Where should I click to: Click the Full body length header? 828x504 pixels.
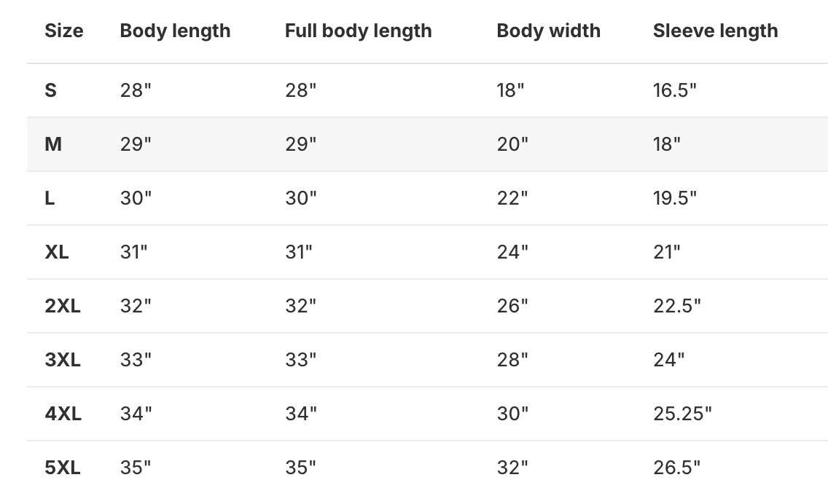[x=358, y=31]
